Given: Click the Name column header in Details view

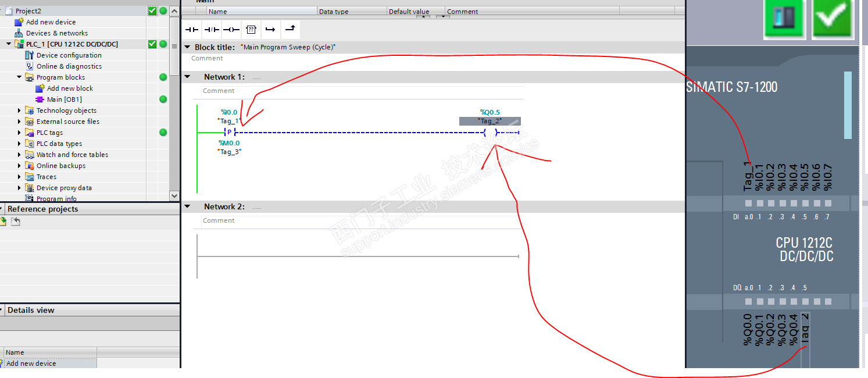Looking at the screenshot, I should point(50,352).
